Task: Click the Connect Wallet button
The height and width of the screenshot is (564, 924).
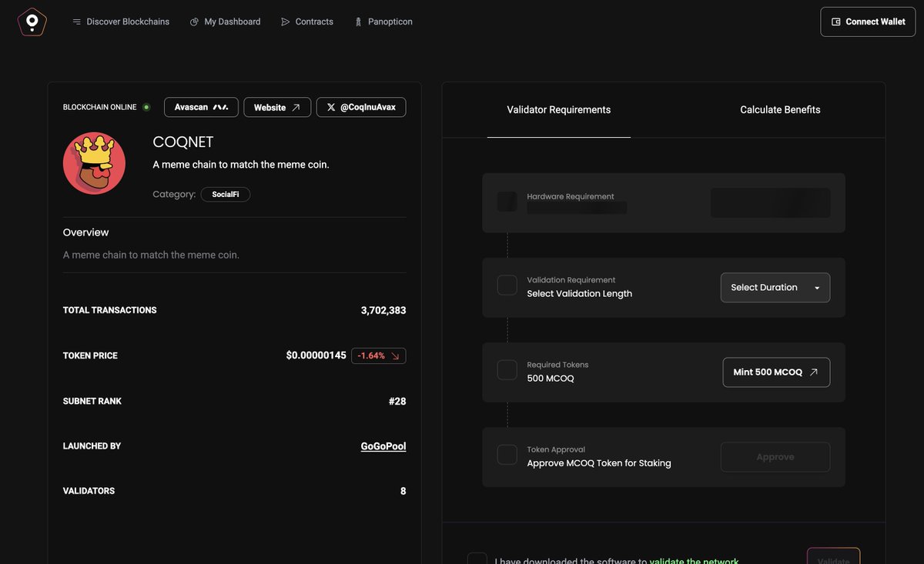Action: [868, 22]
